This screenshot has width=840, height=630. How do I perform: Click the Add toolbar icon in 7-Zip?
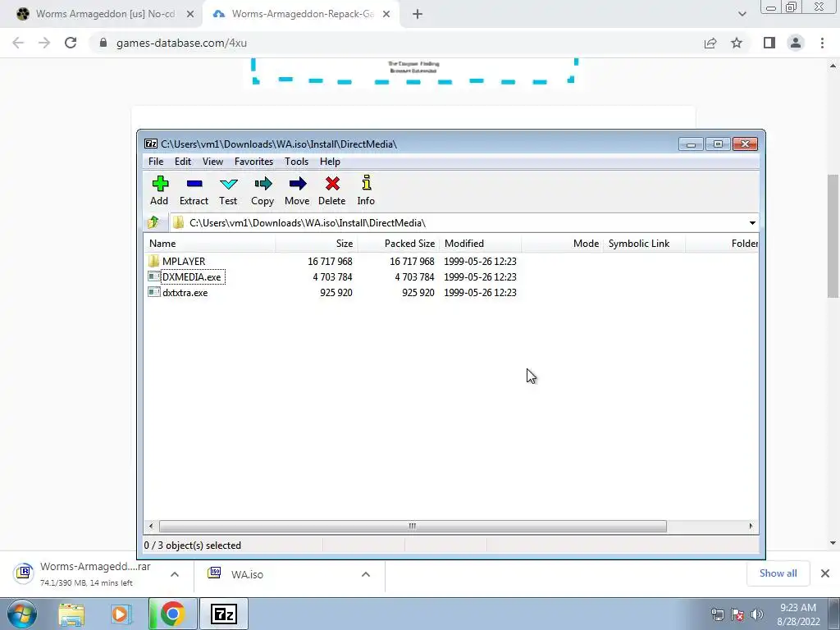click(x=159, y=190)
